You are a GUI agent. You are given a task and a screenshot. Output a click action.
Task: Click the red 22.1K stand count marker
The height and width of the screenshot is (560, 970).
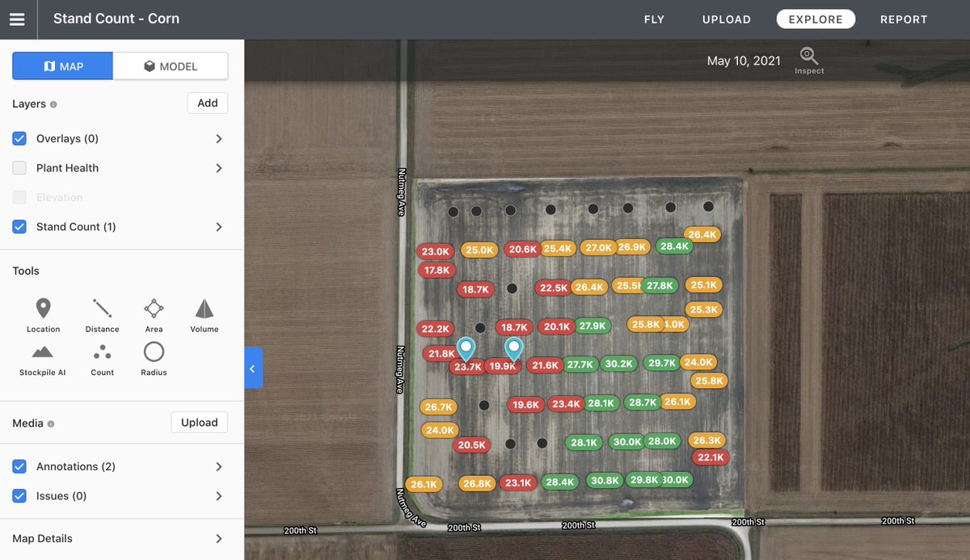pyautogui.click(x=711, y=457)
